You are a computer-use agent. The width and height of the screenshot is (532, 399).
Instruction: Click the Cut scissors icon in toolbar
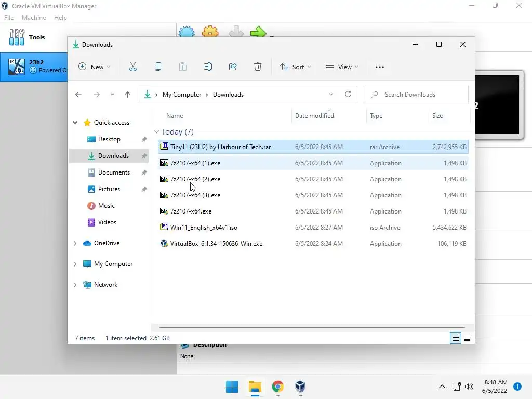132,67
